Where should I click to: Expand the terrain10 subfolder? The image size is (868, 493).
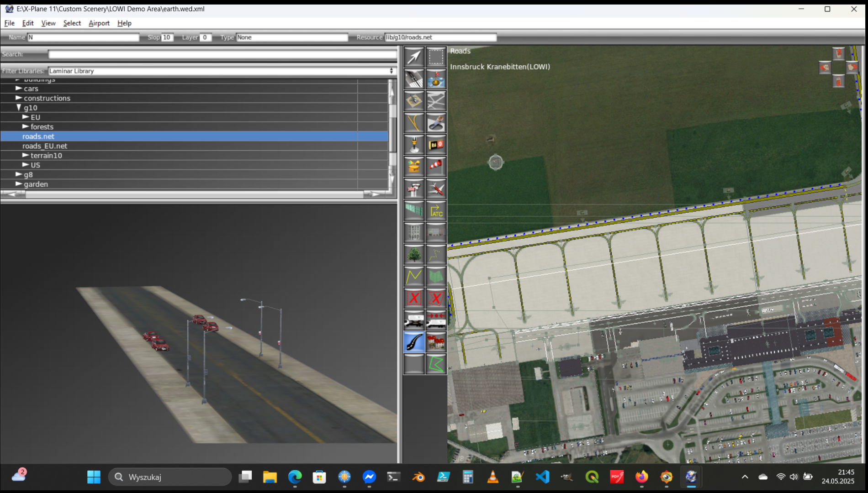tap(26, 155)
